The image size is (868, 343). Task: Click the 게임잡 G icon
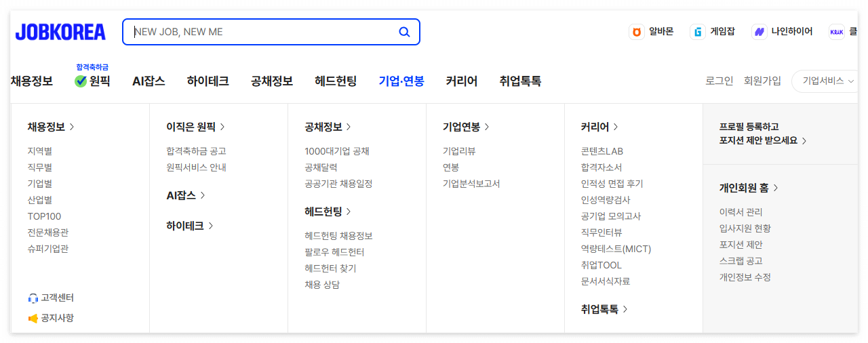click(x=698, y=32)
